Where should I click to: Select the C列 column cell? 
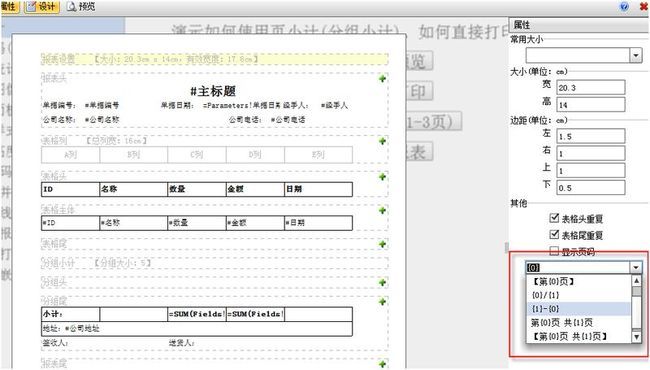point(197,155)
